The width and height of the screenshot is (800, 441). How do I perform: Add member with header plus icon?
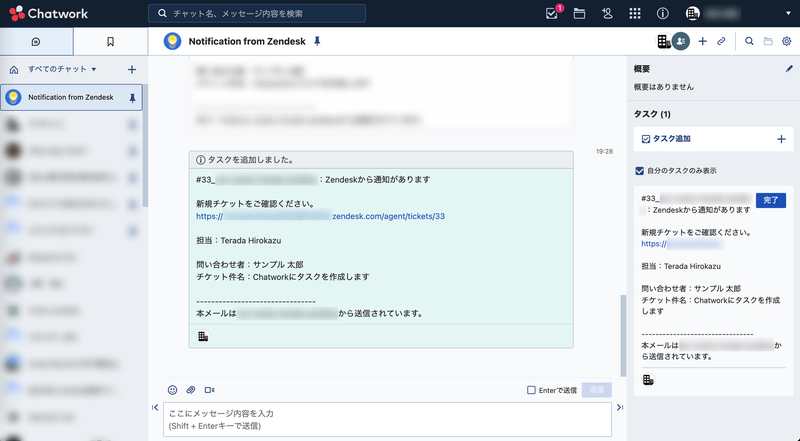coord(703,41)
